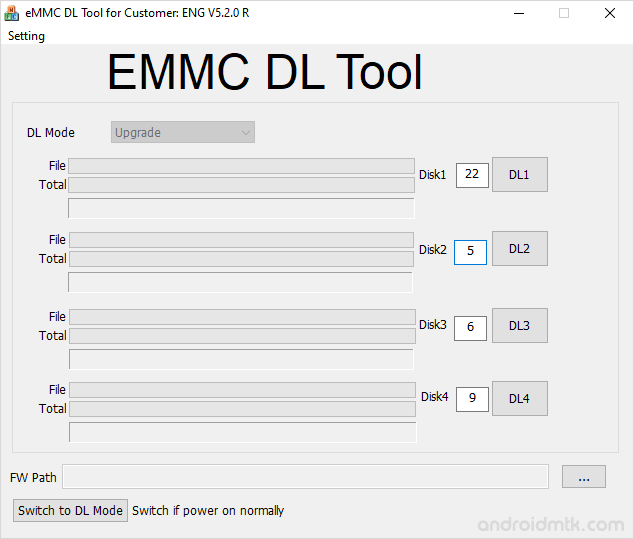
Task: Click the FW Path label
Action: pyautogui.click(x=33, y=478)
